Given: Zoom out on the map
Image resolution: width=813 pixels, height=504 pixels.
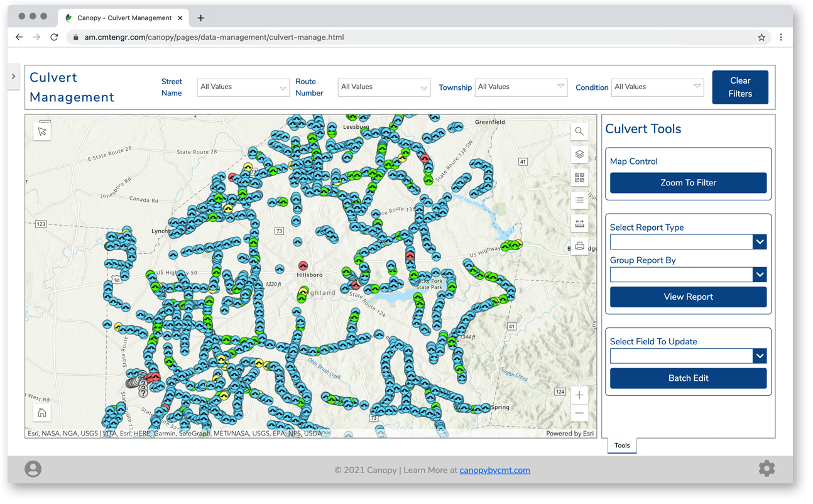Looking at the screenshot, I should click(579, 414).
